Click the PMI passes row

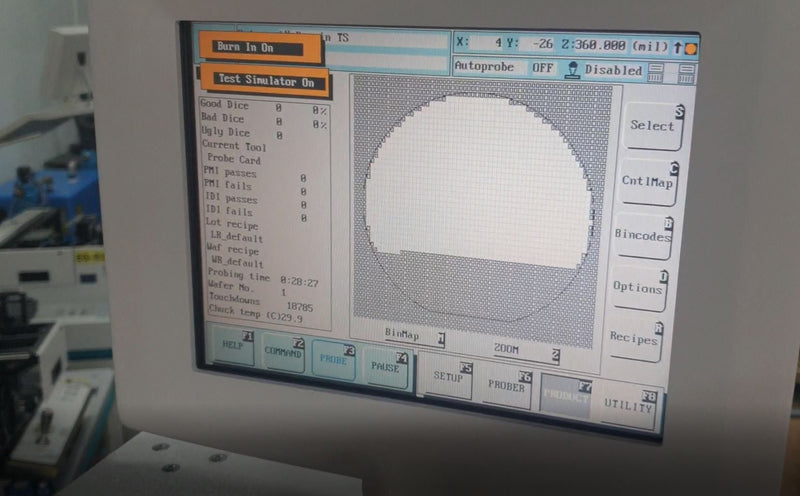tap(255, 174)
